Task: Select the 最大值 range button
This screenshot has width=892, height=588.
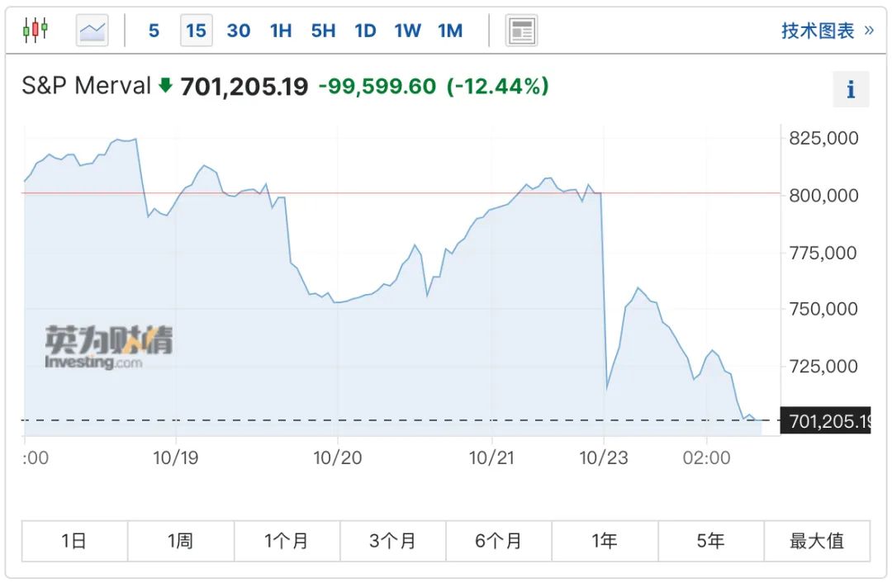Action: (x=817, y=541)
